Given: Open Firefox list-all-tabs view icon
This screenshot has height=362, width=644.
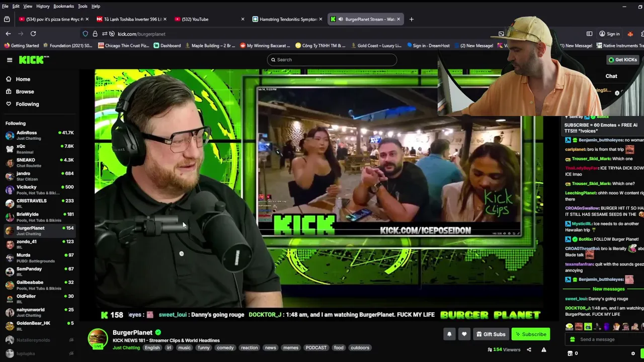Looking at the screenshot, I should tap(7, 19).
